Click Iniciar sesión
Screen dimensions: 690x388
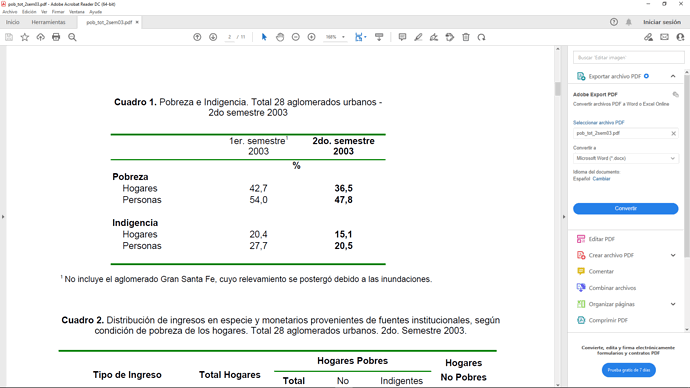(662, 22)
